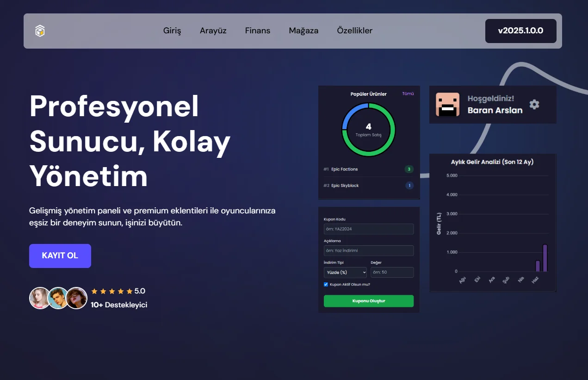The image size is (588, 380).
Task: Open settings gear next to Baran Arslan
Action: point(534,105)
